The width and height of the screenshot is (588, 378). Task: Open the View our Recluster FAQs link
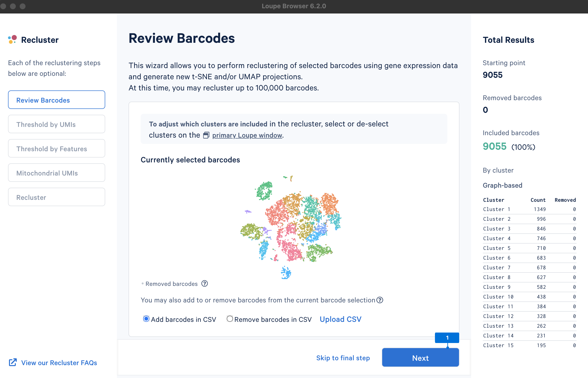pos(59,363)
